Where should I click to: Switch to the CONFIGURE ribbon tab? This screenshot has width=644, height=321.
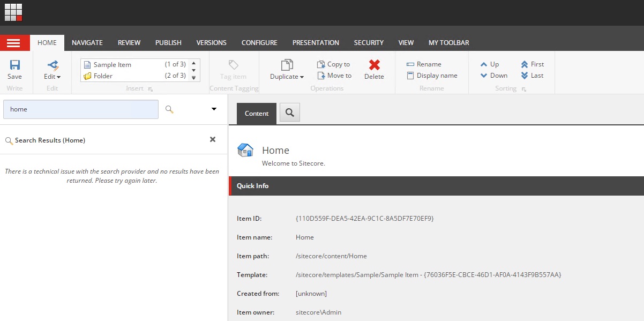click(259, 43)
